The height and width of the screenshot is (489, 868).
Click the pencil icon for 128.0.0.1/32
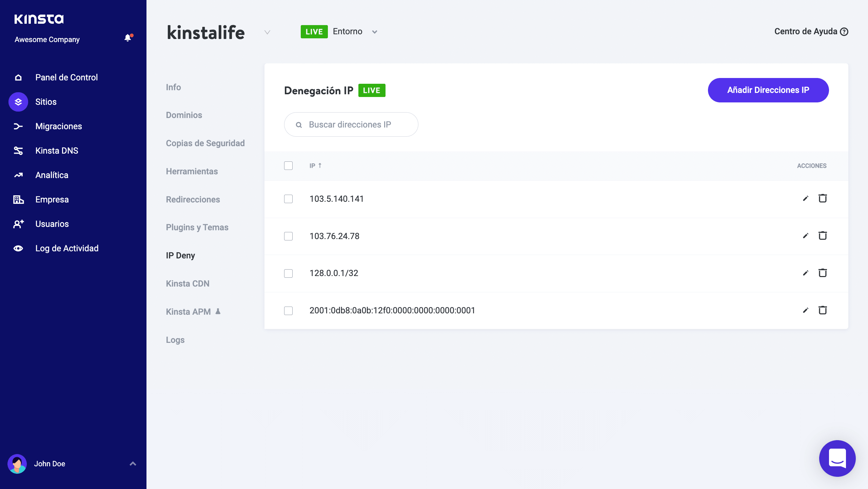tap(806, 273)
